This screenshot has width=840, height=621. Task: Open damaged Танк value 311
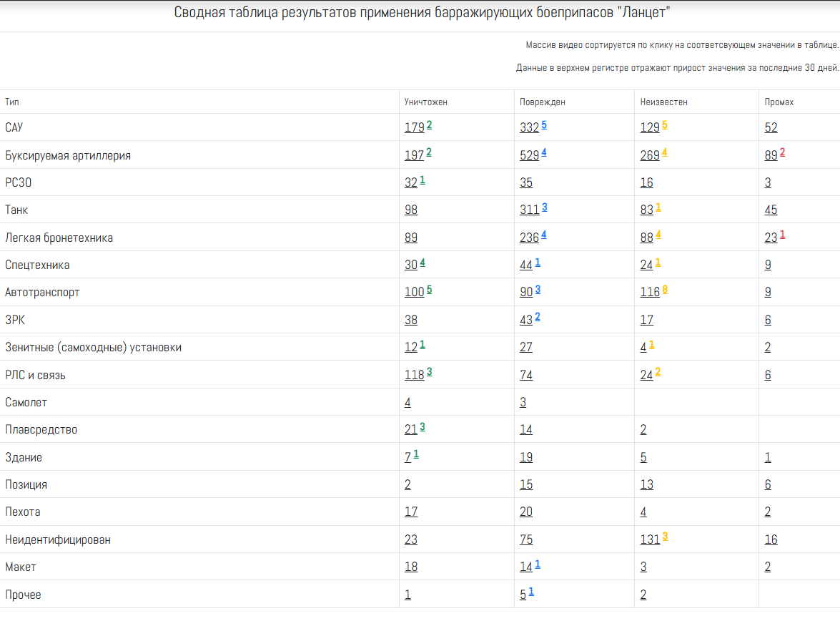(529, 210)
